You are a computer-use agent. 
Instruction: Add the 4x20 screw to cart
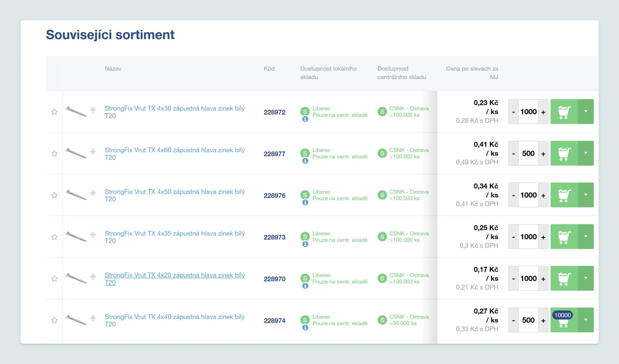point(564,278)
